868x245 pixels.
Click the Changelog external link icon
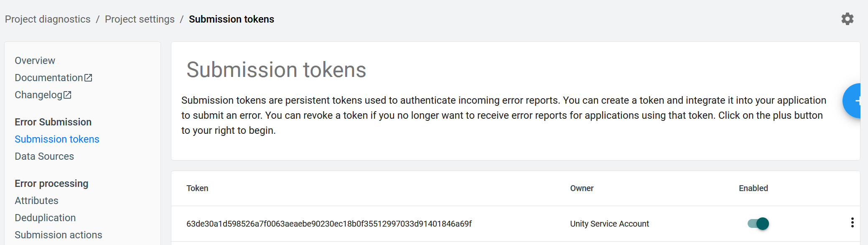(x=67, y=95)
